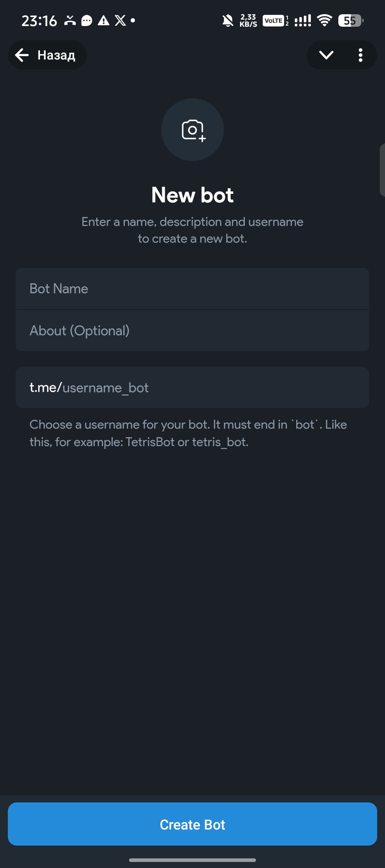
Task: Tap the chat bubble notification icon
Action: click(x=87, y=21)
